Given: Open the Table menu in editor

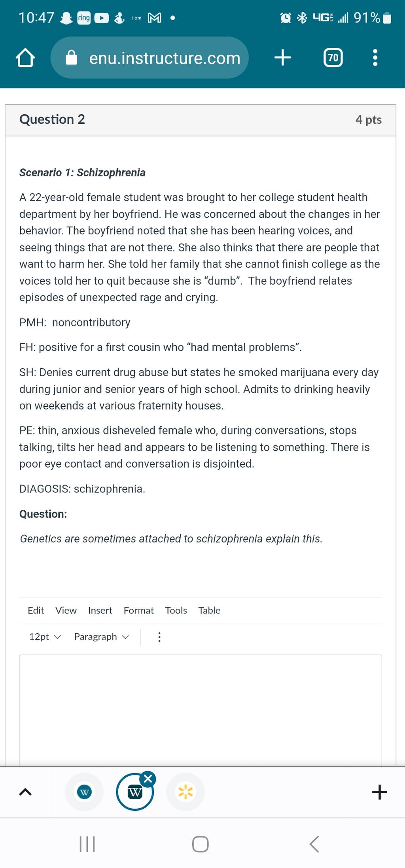Looking at the screenshot, I should click(209, 610).
